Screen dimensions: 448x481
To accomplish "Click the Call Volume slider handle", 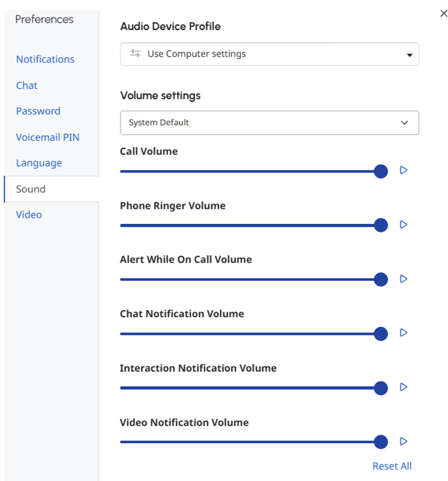I will (x=381, y=171).
